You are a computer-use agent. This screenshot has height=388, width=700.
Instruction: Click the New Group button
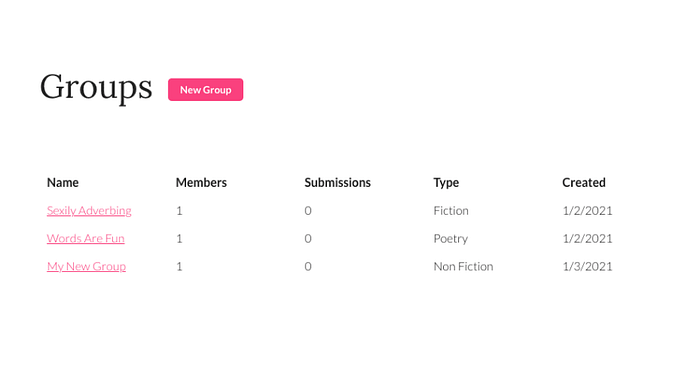205,90
